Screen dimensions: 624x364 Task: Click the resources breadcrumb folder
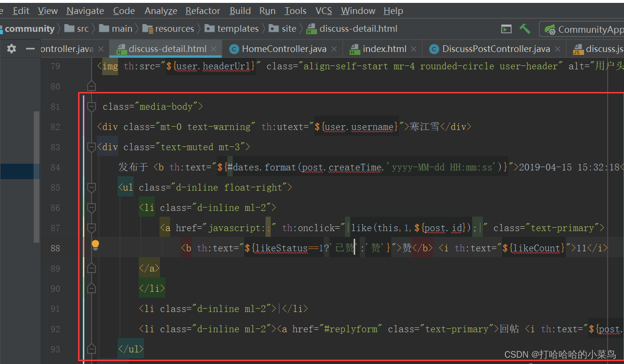pyautogui.click(x=168, y=29)
